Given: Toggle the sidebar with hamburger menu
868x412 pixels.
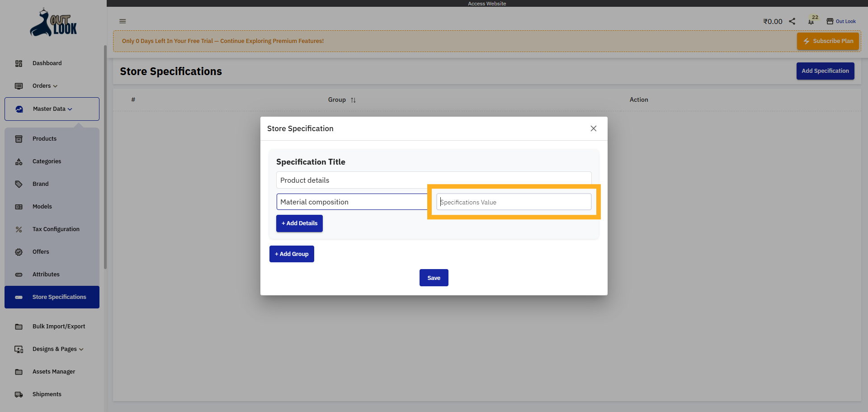Looking at the screenshot, I should click(123, 21).
